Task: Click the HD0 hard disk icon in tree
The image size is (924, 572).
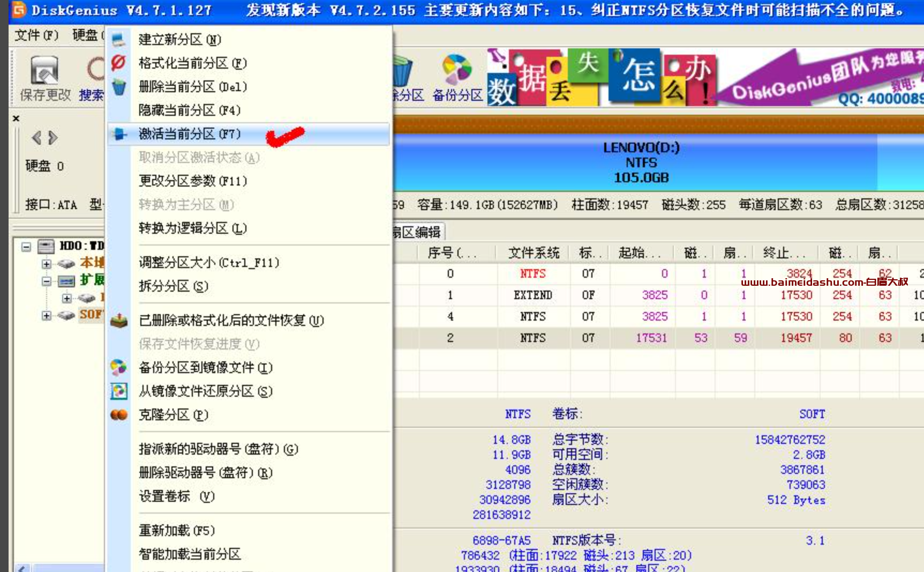Action: (46, 246)
